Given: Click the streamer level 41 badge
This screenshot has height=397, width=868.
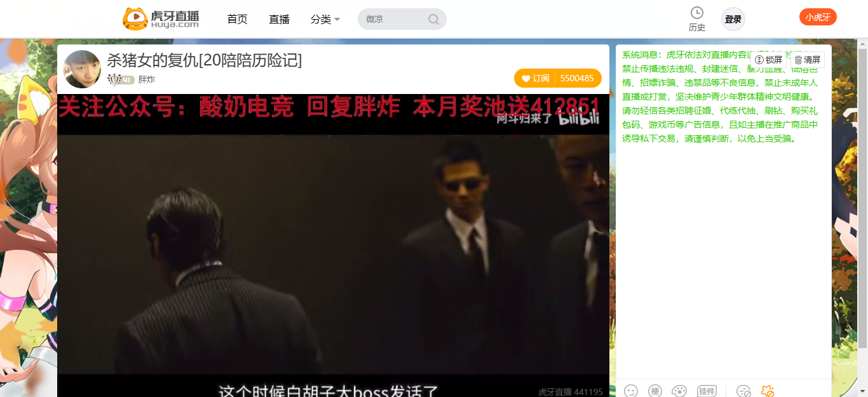Looking at the screenshot, I should (121, 79).
